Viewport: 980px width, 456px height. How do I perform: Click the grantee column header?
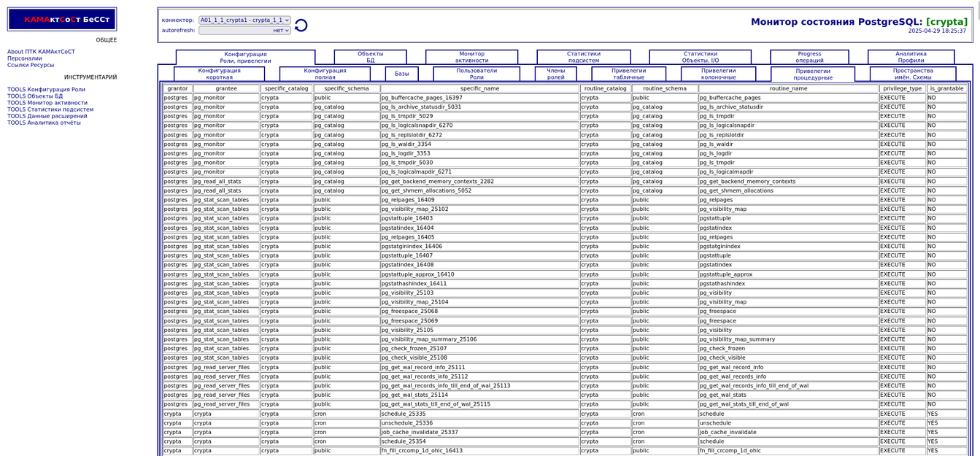tap(225, 88)
